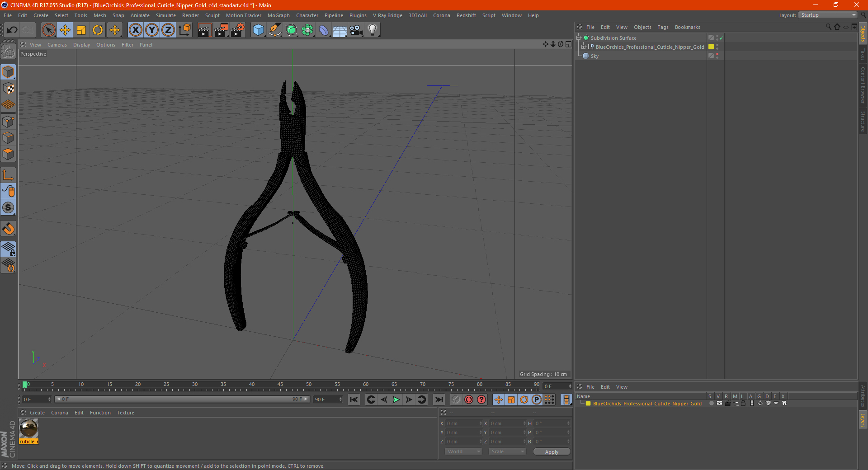Activate the Move tool in top toolbar
Image resolution: width=868 pixels, height=470 pixels.
pos(65,30)
